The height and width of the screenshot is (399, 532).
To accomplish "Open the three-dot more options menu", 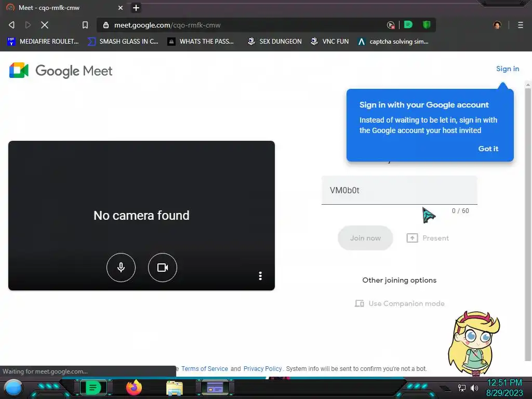I will point(260,276).
